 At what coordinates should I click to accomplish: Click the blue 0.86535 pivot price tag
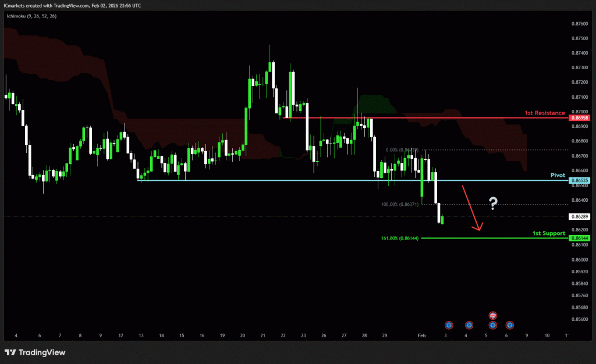pyautogui.click(x=580, y=181)
